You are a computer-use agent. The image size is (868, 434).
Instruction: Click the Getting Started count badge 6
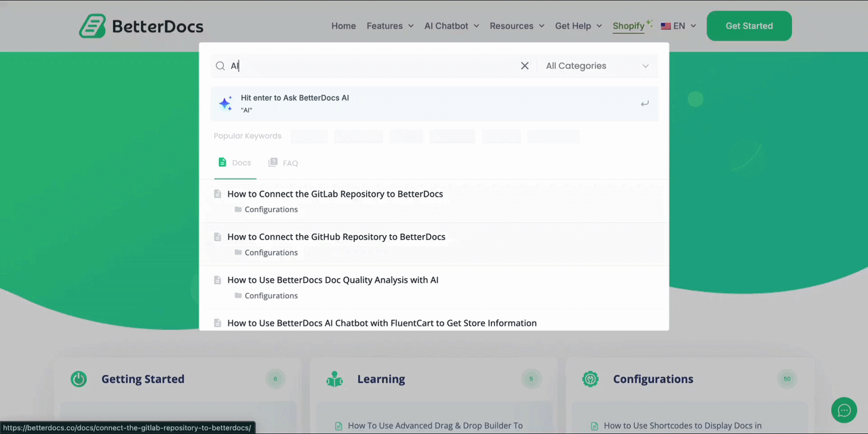point(275,379)
